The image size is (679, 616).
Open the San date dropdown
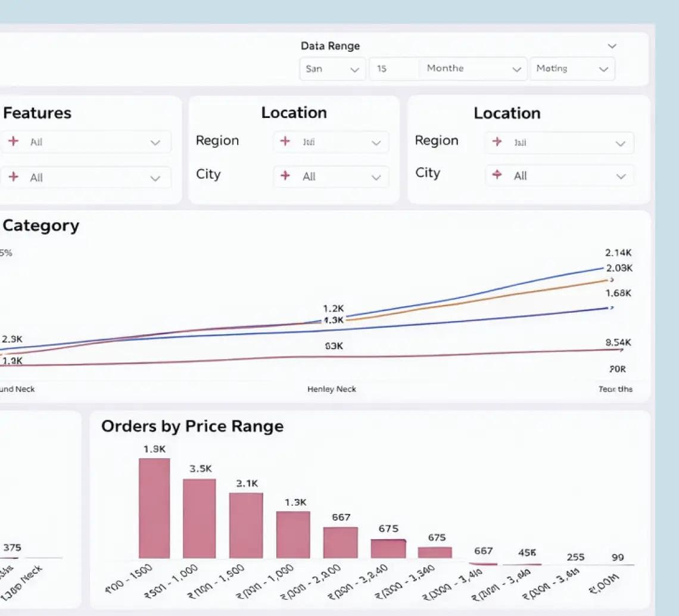click(332, 69)
